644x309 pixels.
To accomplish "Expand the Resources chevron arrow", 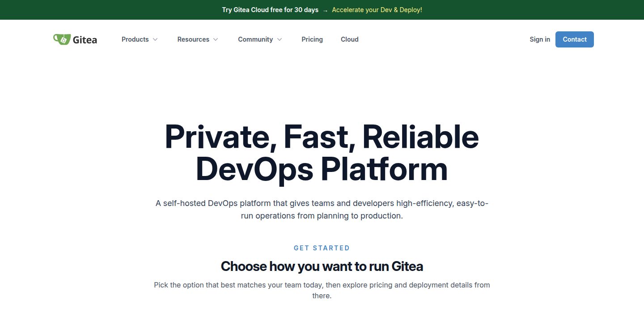I will (x=216, y=39).
